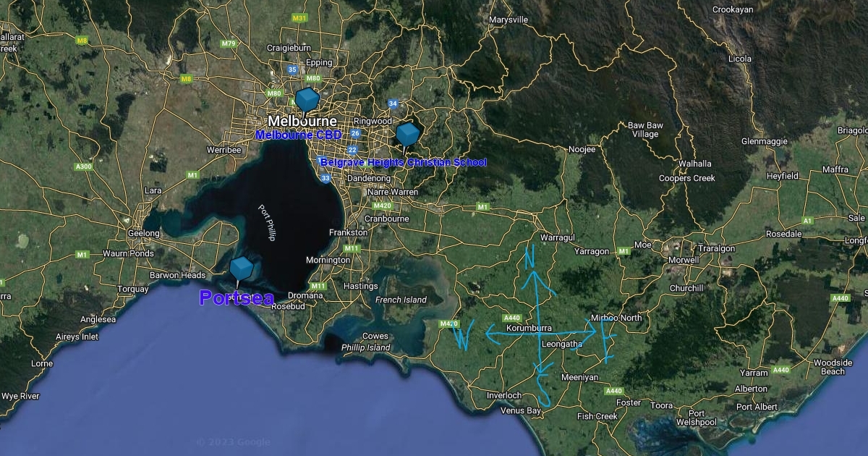Click the blue route 34 shield
The height and width of the screenshot is (456, 868).
tap(393, 104)
